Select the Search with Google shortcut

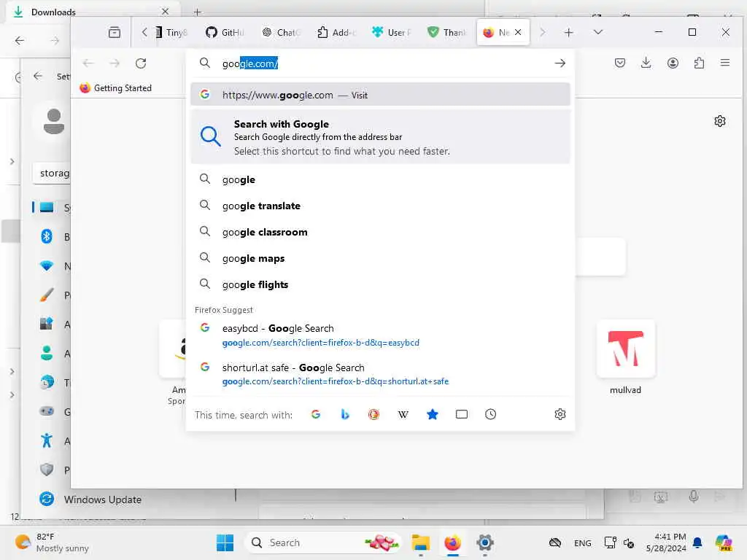(380, 137)
